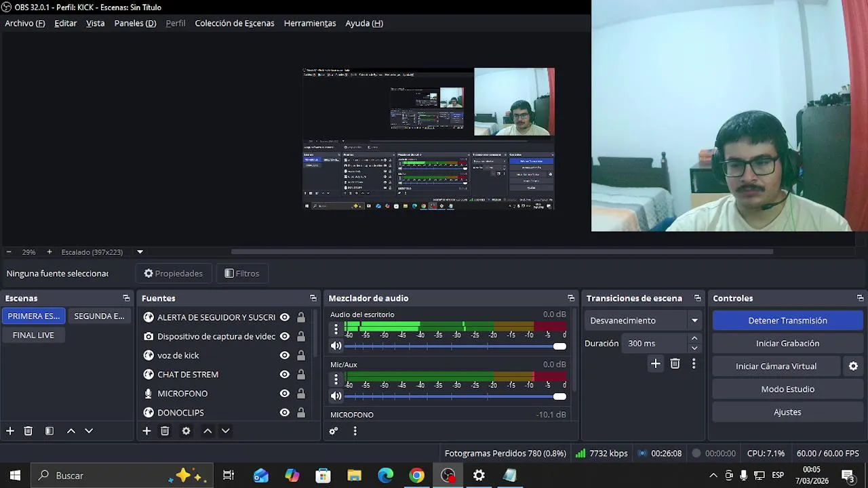Image resolution: width=868 pixels, height=488 pixels.
Task: Open advanced audio properties gears icon
Action: pos(334,431)
